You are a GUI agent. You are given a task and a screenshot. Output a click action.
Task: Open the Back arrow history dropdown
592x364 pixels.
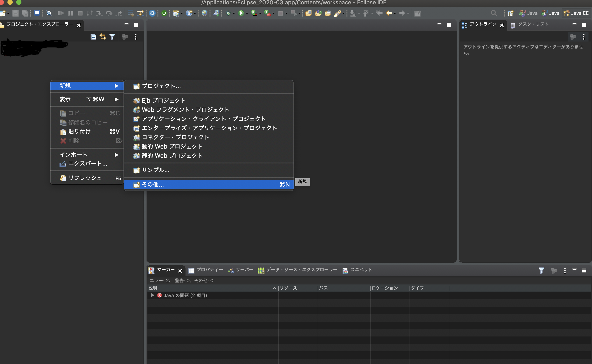[x=395, y=14]
